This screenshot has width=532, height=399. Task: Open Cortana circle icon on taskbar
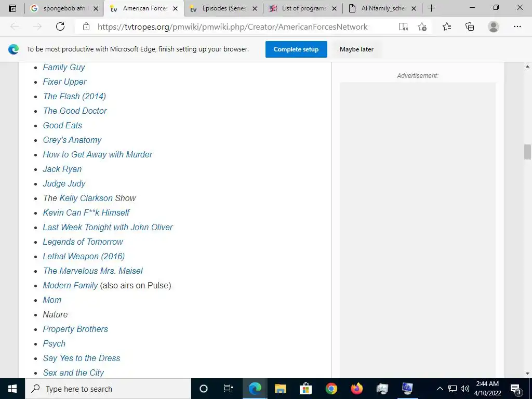[203, 389]
